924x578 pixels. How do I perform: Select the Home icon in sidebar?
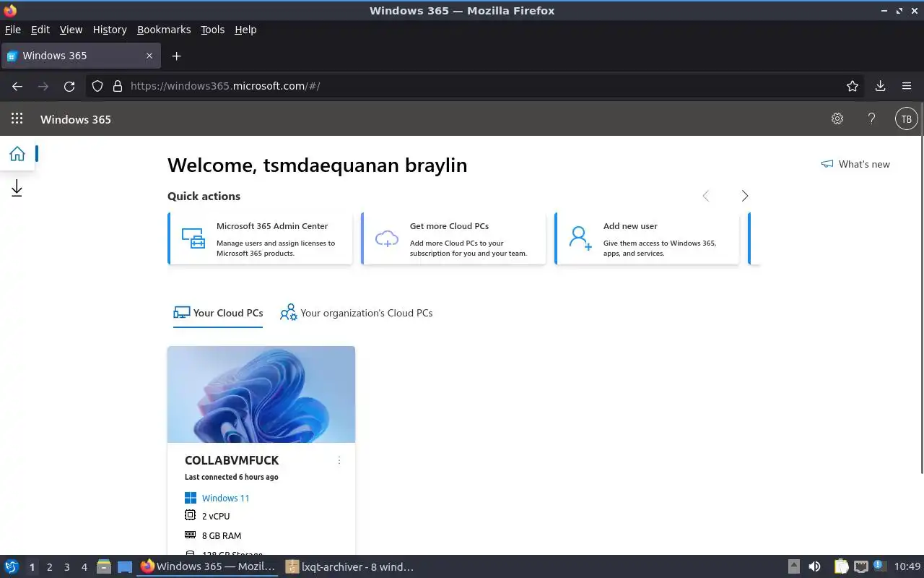click(x=17, y=153)
